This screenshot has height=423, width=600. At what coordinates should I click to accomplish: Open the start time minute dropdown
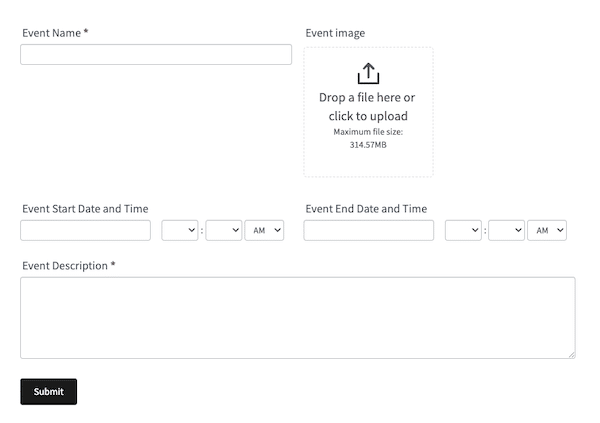(223, 230)
